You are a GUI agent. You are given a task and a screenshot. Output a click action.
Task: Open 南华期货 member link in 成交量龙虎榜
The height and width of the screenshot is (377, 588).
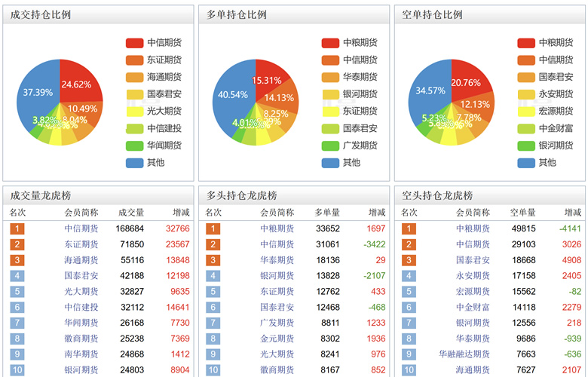point(81,354)
